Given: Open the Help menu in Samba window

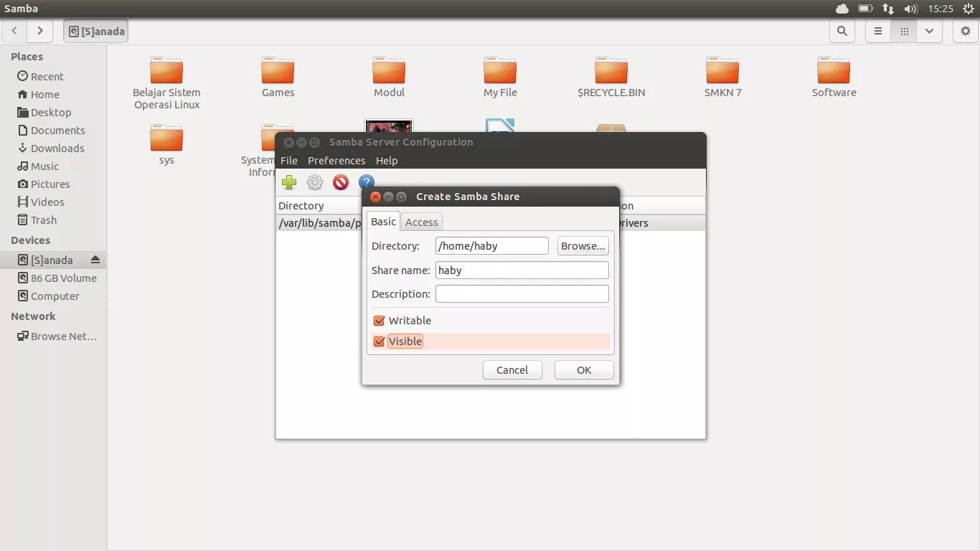Looking at the screenshot, I should 387,161.
